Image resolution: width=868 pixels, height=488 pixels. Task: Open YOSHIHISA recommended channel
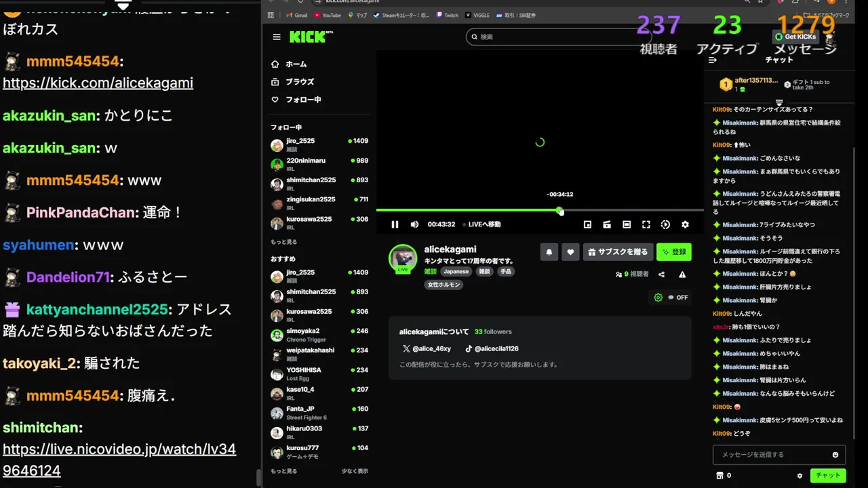click(x=319, y=374)
